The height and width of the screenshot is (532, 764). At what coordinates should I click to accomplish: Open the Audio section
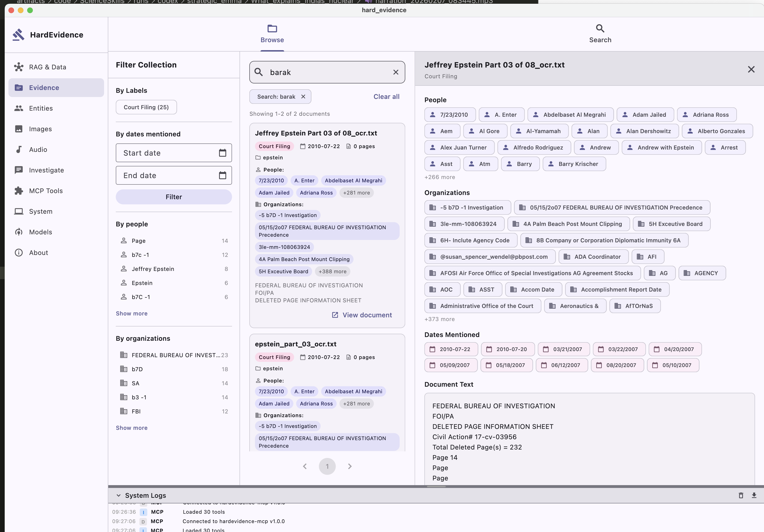38,149
